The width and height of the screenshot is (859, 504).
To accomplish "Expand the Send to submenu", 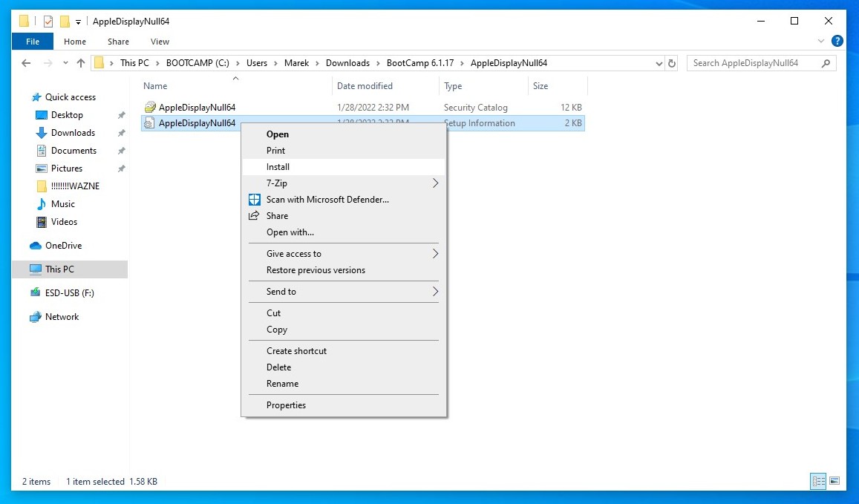I will click(x=344, y=292).
